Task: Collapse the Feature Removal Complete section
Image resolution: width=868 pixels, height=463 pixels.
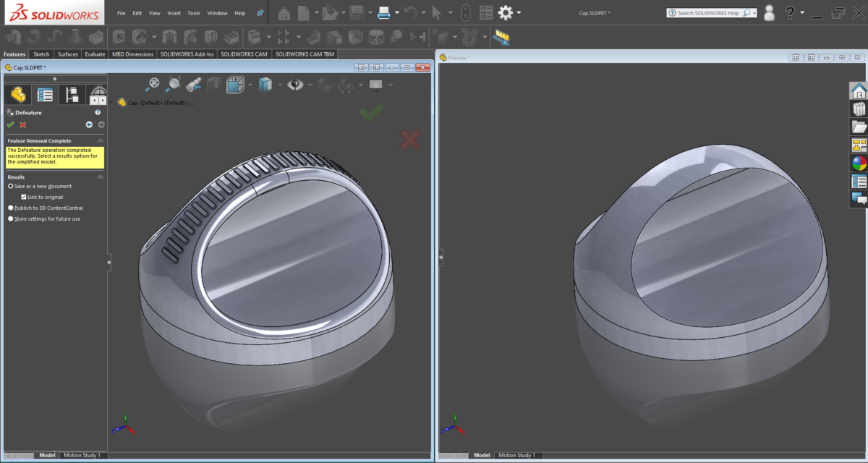Action: (x=101, y=140)
